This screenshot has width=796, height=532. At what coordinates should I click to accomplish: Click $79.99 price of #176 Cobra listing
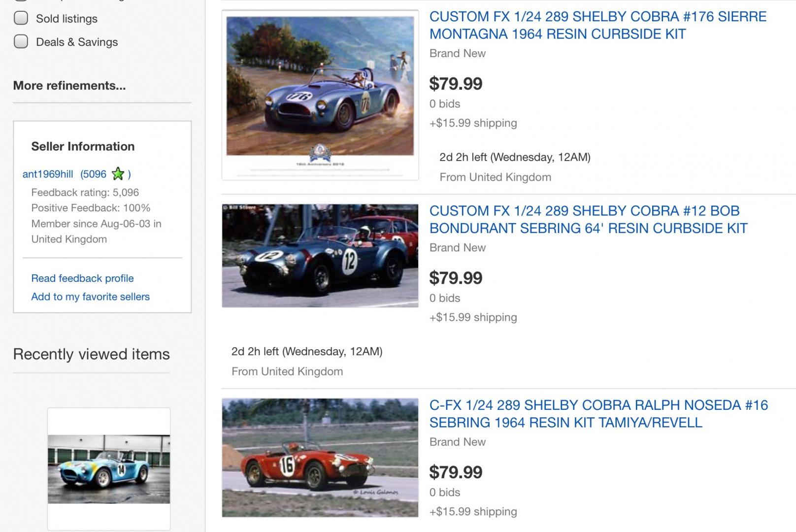(456, 83)
